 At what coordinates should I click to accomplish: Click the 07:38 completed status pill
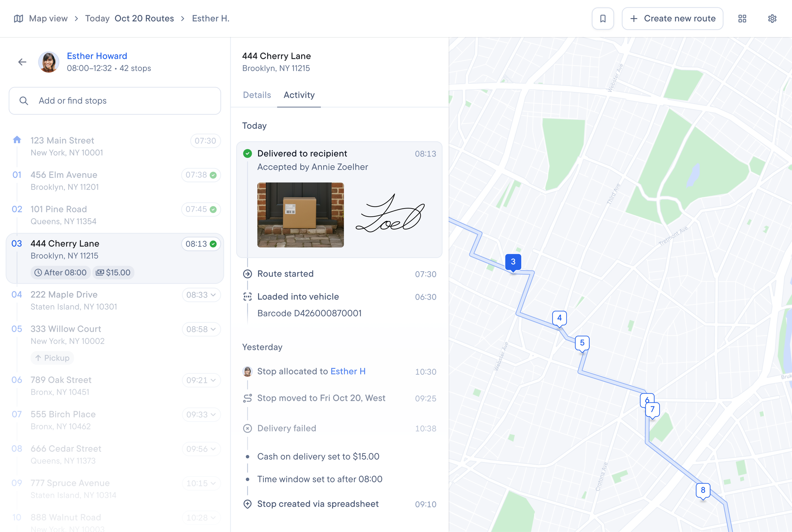pyautogui.click(x=201, y=175)
